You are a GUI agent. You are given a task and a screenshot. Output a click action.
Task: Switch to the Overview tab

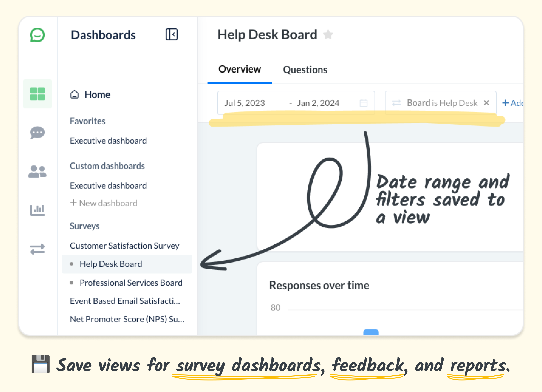pos(240,69)
